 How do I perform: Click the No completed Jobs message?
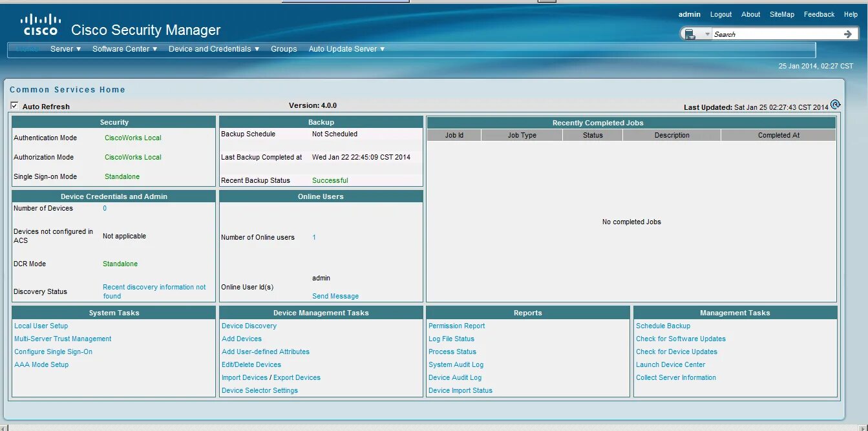coord(631,222)
